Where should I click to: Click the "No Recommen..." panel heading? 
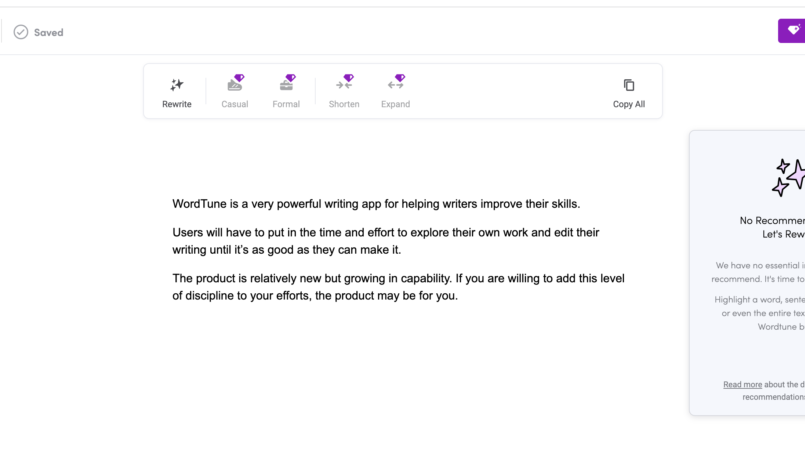pos(771,221)
